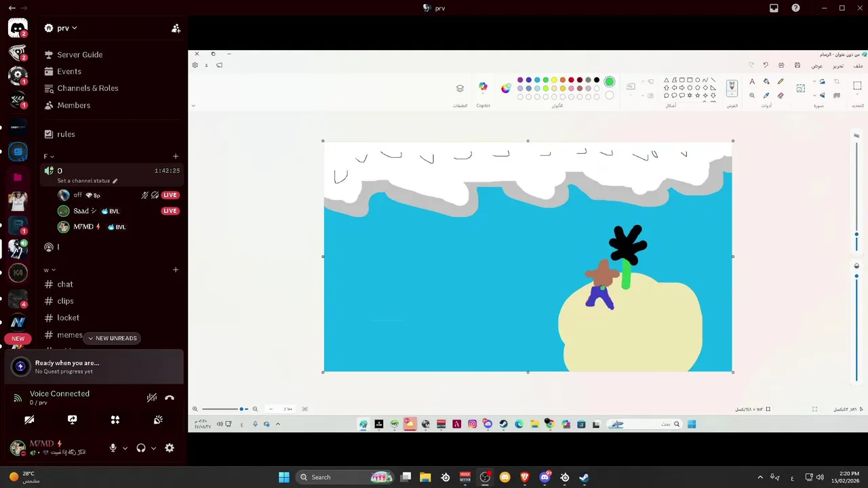
Task: Open Server Guide
Action: 79,54
